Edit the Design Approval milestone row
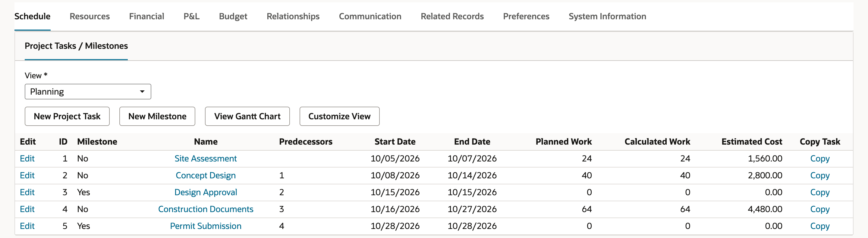The height and width of the screenshot is (238, 868). pyautogui.click(x=27, y=192)
